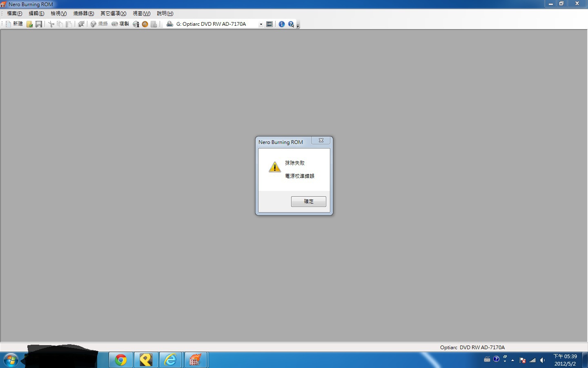Click the disc info icon
Image resolution: width=588 pixels, height=368 pixels.
(136, 24)
